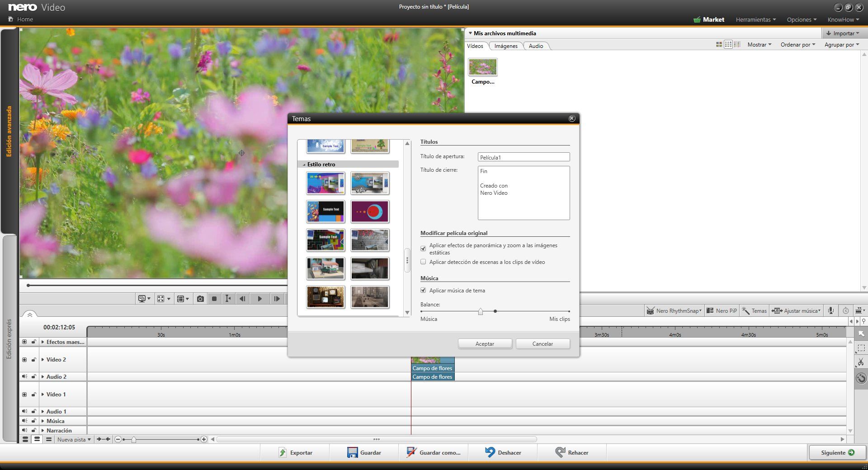
Task: Set small track height icon
Action: 49,439
